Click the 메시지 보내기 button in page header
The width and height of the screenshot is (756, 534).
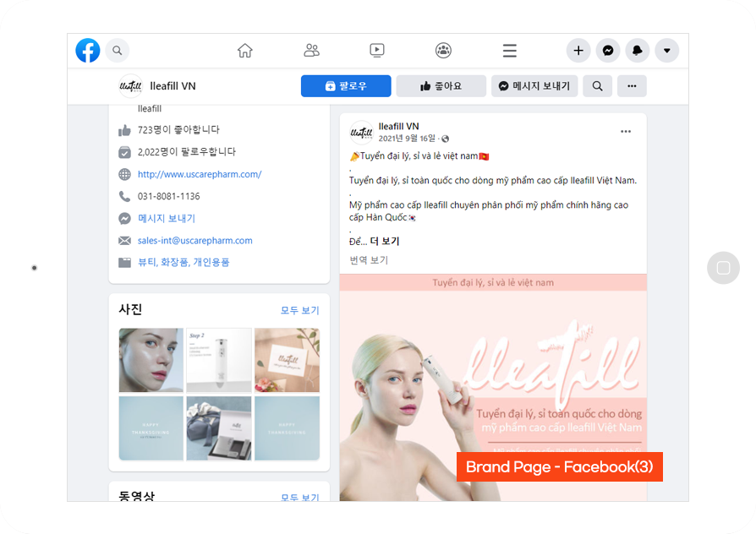click(534, 86)
